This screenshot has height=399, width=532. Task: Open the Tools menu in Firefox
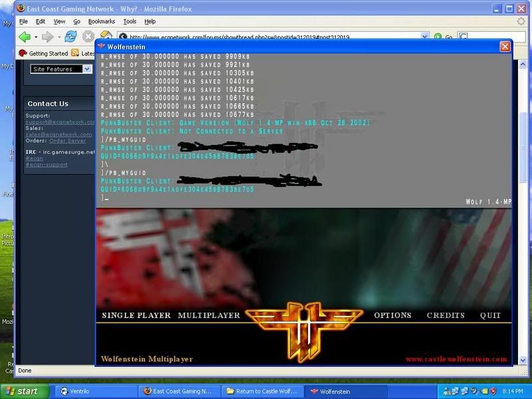[130, 21]
